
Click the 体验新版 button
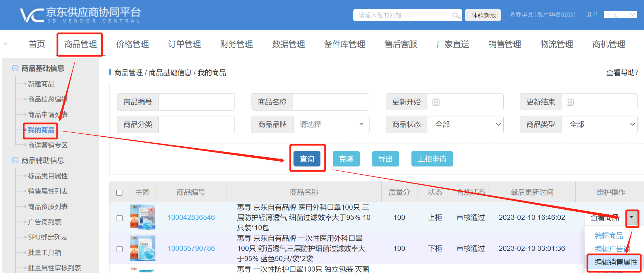pos(483,15)
